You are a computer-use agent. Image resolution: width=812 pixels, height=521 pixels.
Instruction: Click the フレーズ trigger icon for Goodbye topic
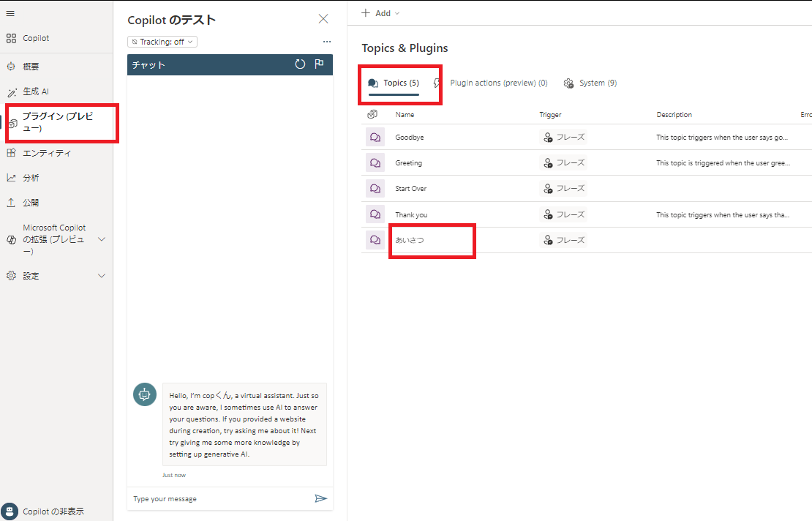tap(548, 137)
